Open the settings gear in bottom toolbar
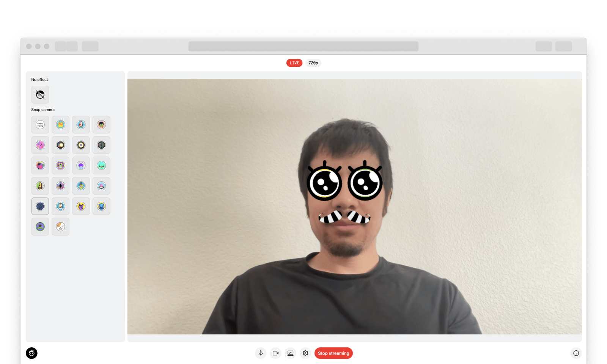 [x=305, y=353]
